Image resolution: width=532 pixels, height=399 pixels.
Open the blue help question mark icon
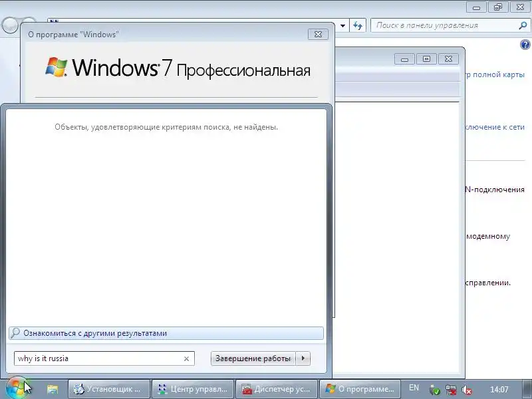click(525, 45)
